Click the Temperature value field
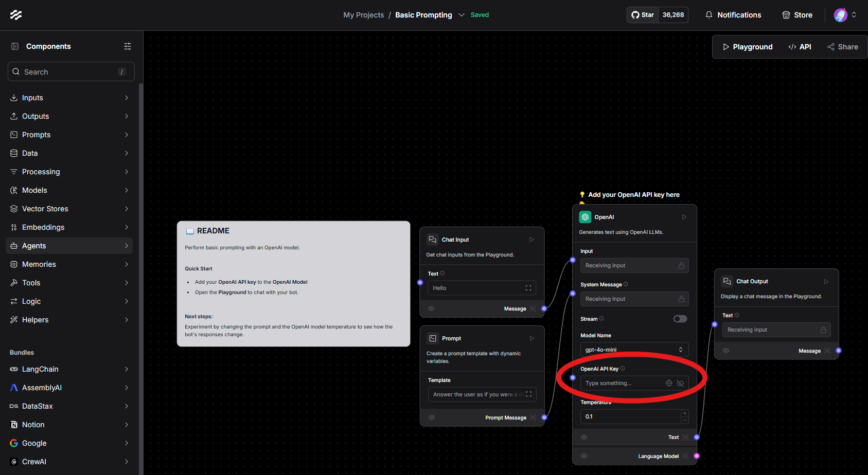Viewport: 868px width, 475px height. click(x=631, y=416)
